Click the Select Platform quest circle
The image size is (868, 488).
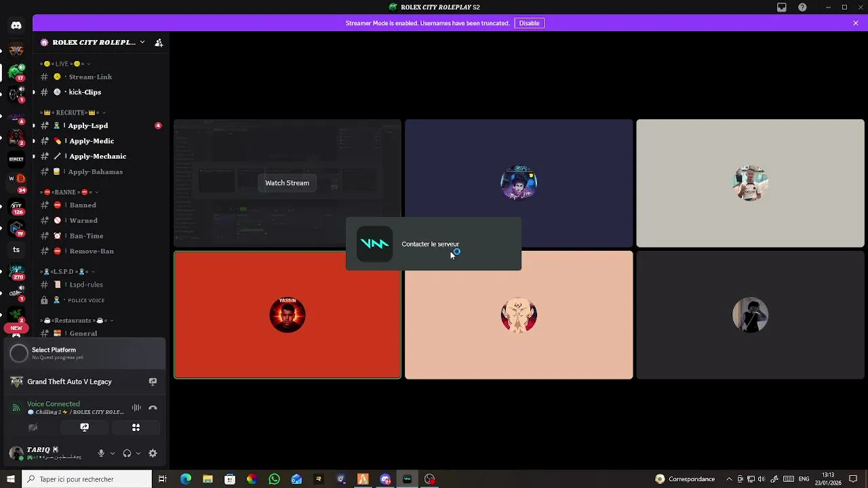pos(19,353)
